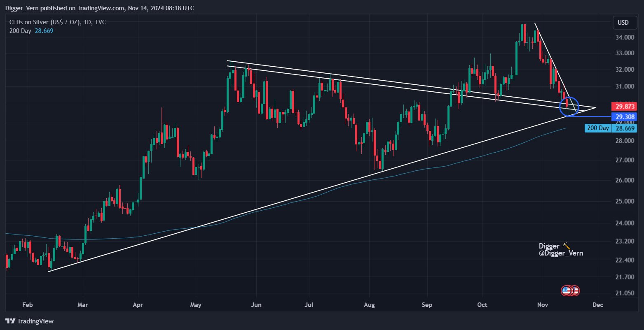Select the Mar label on the time axis
The width and height of the screenshot is (644, 330).
[x=83, y=305]
